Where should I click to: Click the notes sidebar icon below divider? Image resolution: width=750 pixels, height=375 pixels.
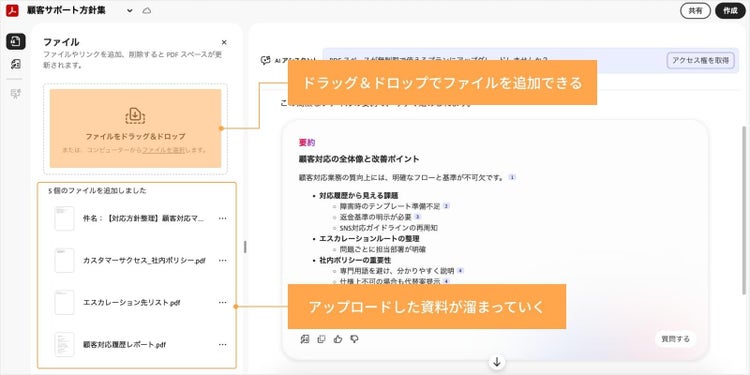(16, 94)
